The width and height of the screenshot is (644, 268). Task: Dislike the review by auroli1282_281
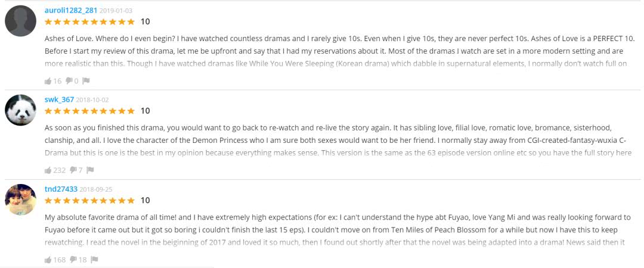click(69, 80)
